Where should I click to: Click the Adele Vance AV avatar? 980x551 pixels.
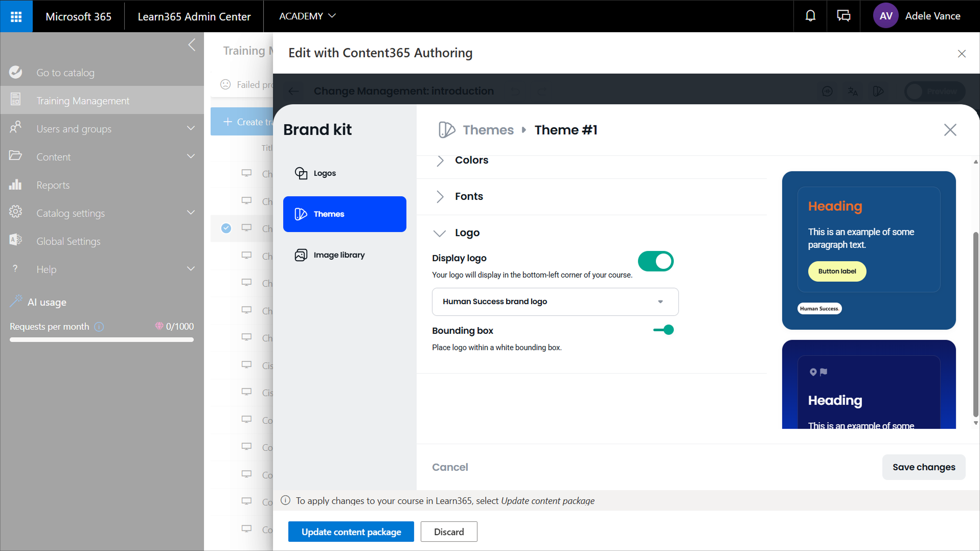pyautogui.click(x=885, y=16)
